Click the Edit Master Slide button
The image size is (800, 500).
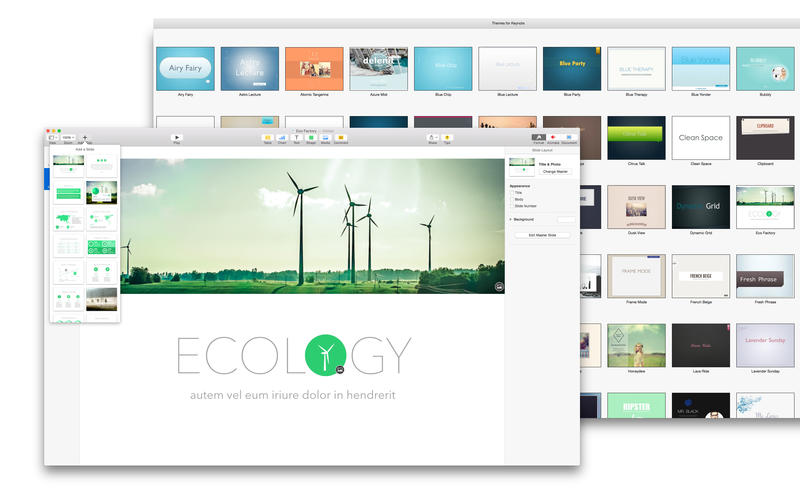[542, 235]
